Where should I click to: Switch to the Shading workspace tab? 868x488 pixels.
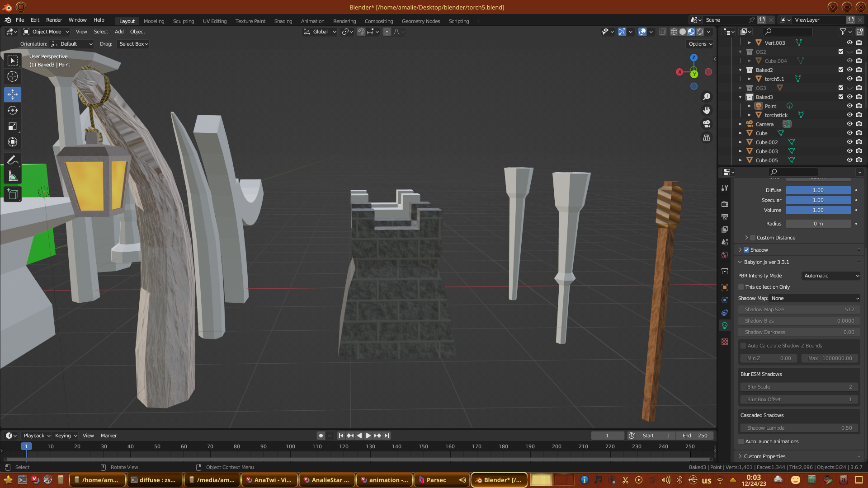[x=283, y=21]
